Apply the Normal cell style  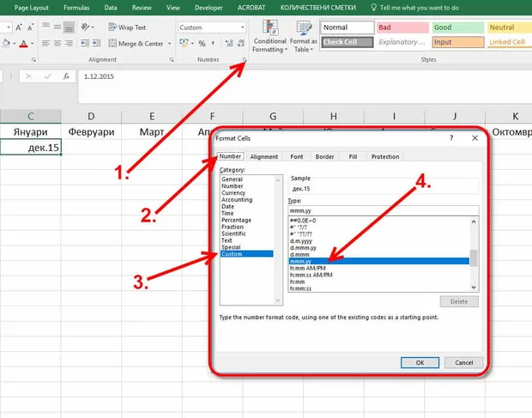tap(348, 27)
